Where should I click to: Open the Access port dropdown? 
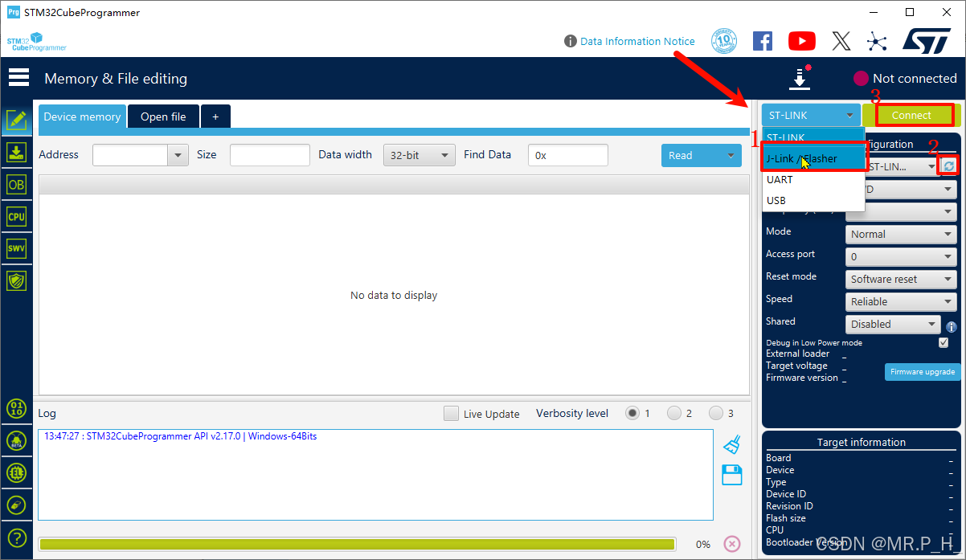tap(901, 256)
